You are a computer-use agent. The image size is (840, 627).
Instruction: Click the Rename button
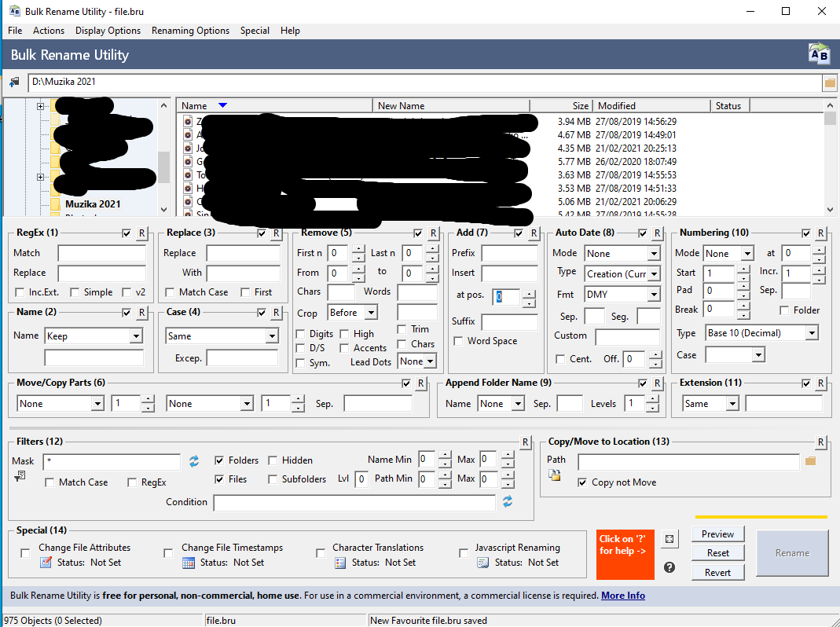coord(792,553)
